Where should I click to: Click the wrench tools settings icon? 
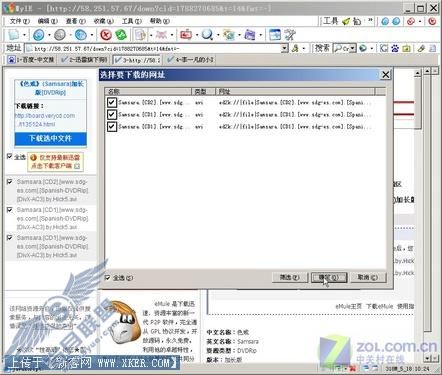pos(290,34)
